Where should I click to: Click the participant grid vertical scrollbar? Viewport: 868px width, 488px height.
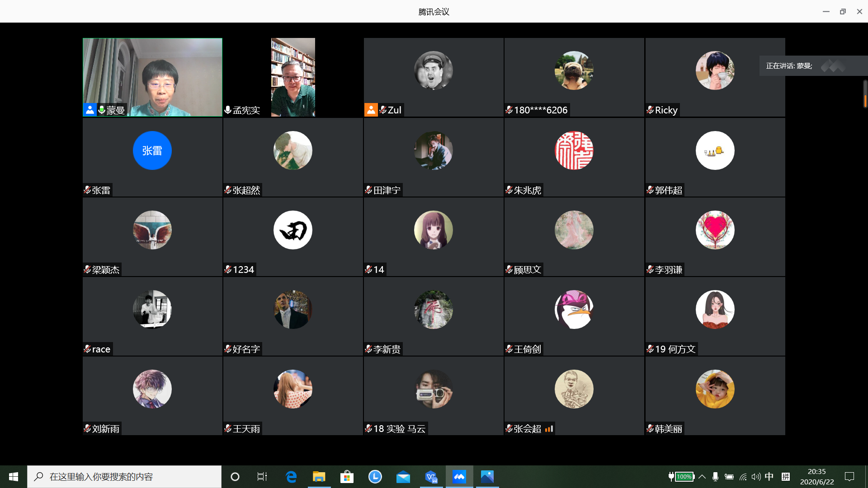[x=865, y=94]
